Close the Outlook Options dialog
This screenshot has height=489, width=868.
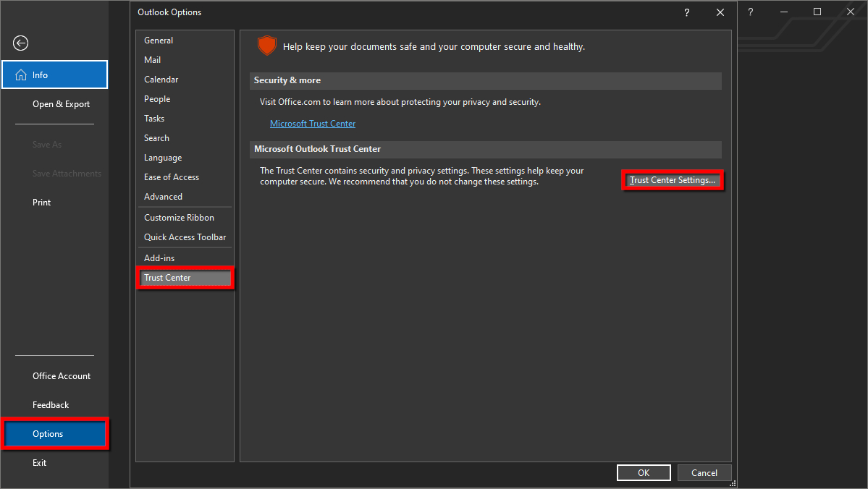pos(720,12)
